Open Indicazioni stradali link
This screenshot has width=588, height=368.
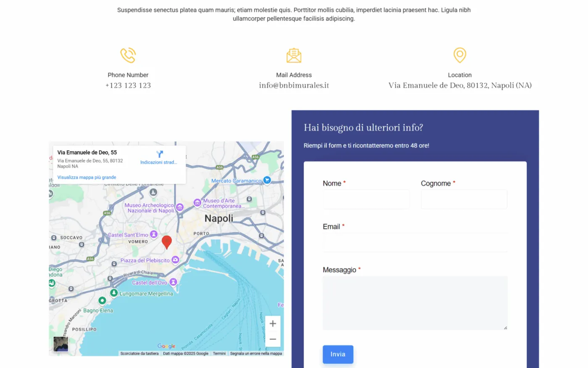pyautogui.click(x=158, y=162)
